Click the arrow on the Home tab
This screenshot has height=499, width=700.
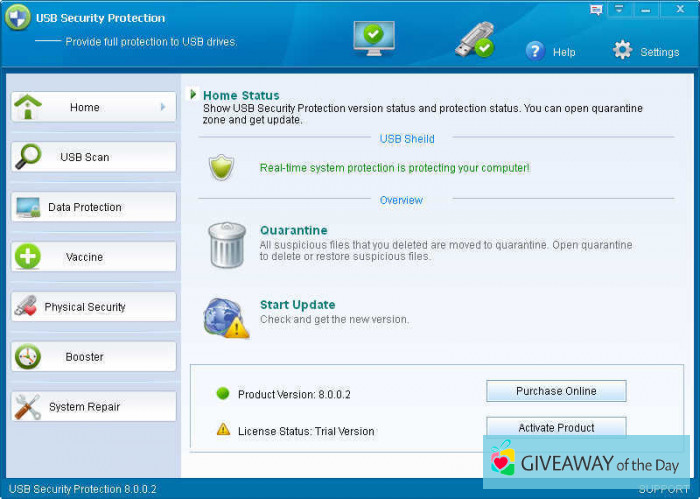pyautogui.click(x=163, y=107)
